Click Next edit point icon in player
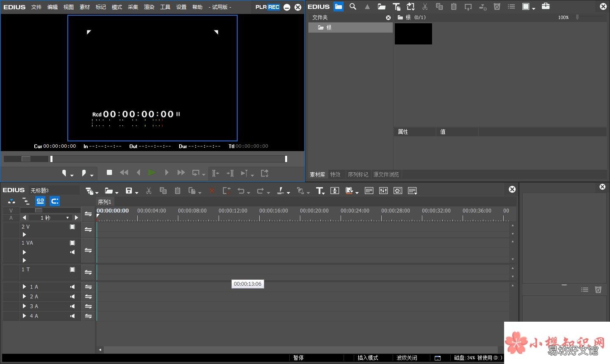The image size is (610, 364). pos(230,173)
